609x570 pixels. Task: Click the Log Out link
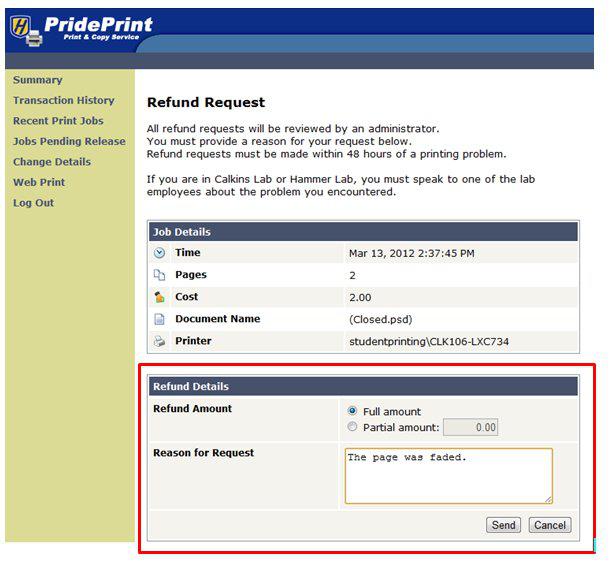coord(33,203)
